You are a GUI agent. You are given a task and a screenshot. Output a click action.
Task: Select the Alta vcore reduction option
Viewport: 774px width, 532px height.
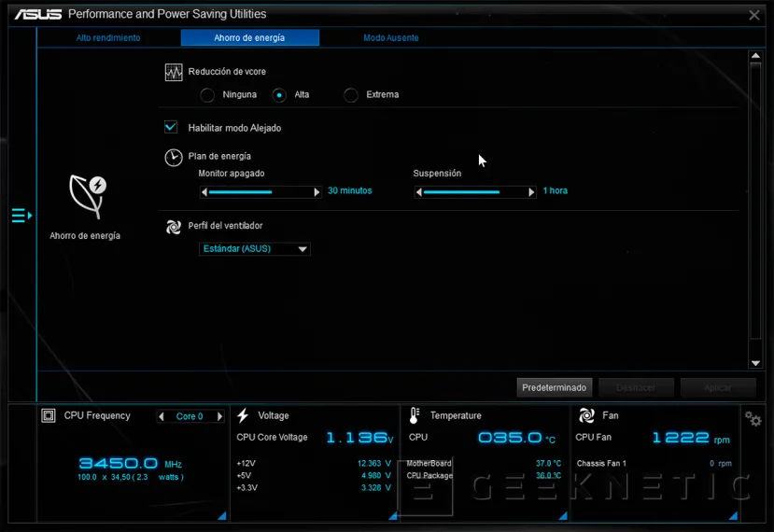point(279,95)
